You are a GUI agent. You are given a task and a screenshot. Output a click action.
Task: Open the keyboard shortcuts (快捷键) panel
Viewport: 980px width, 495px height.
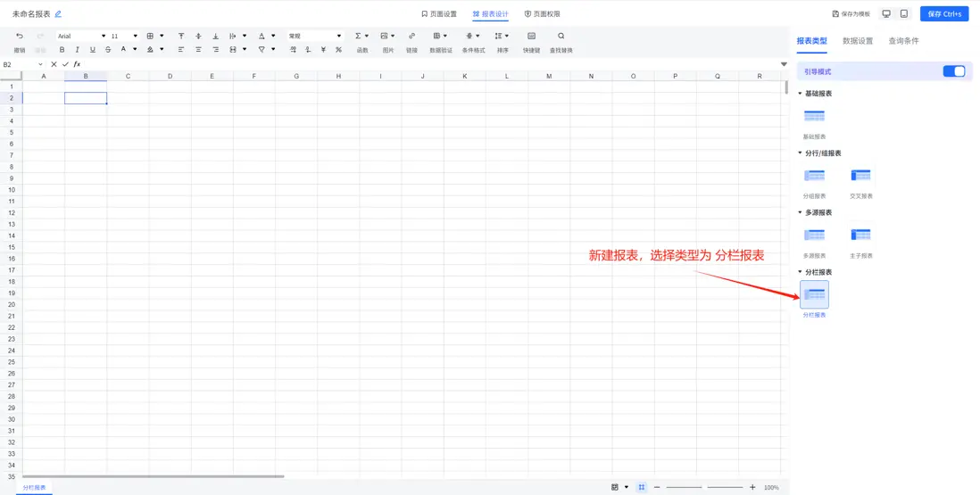tap(531, 37)
